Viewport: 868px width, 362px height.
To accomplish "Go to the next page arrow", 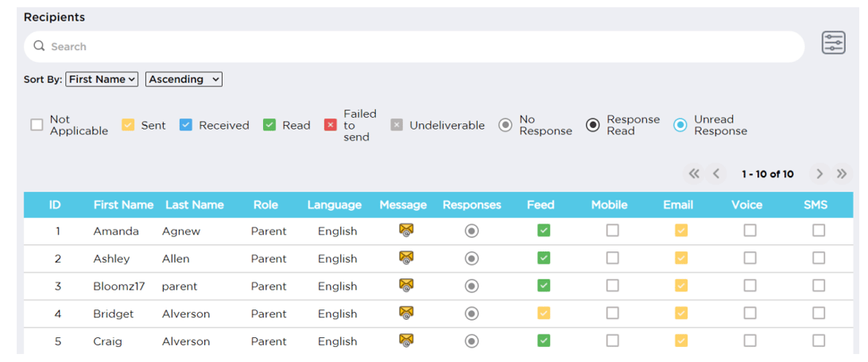I will [x=820, y=174].
